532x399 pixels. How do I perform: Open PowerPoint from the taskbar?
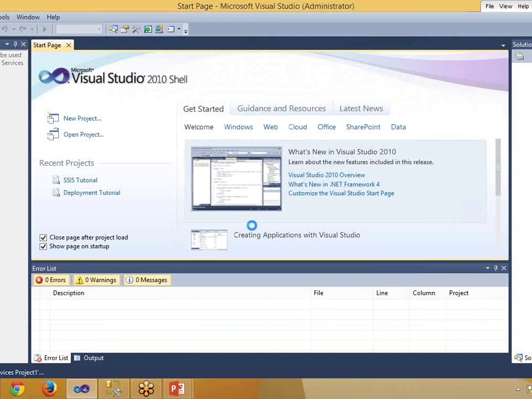point(177,389)
